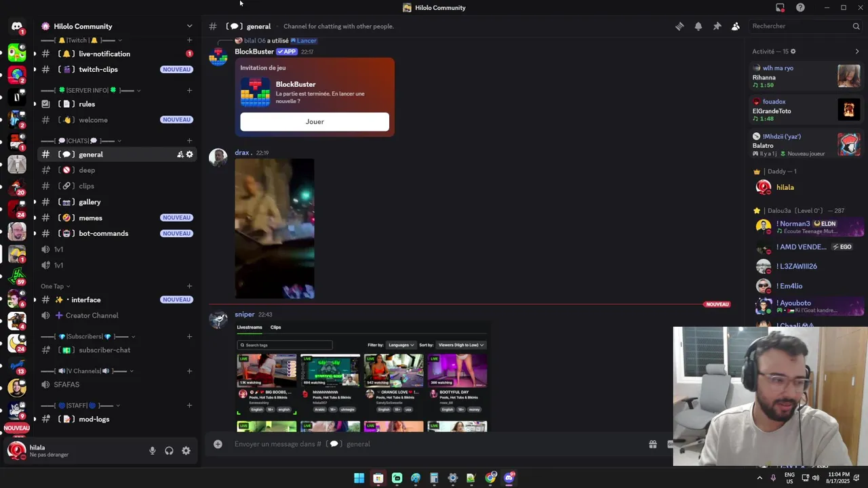Click the Rechercher search field
Viewport: 868px width, 488px height.
(806, 26)
